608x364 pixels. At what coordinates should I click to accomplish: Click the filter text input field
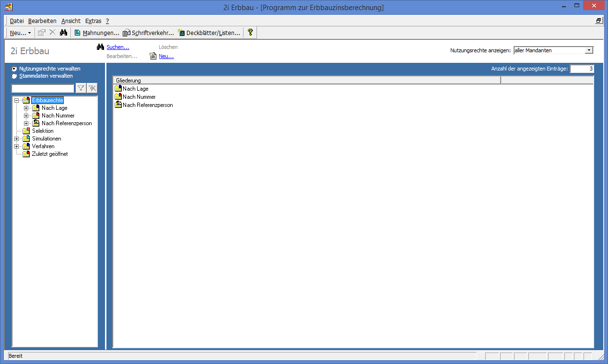(43, 88)
